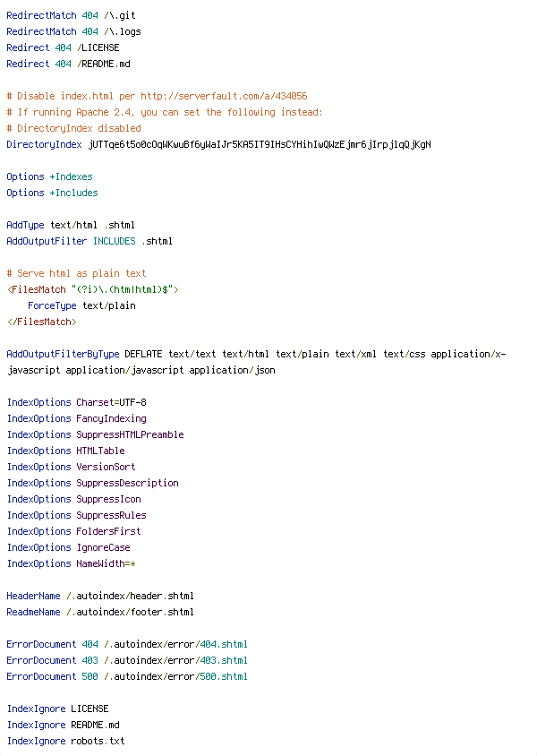Click the 'IndexIgnore LICENSE' line
The image size is (537, 756).
(x=57, y=709)
